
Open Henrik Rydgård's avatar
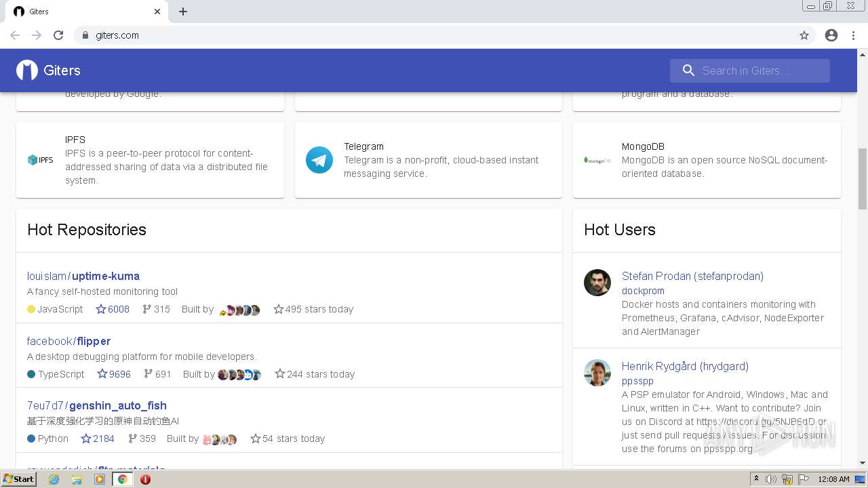[x=597, y=373]
